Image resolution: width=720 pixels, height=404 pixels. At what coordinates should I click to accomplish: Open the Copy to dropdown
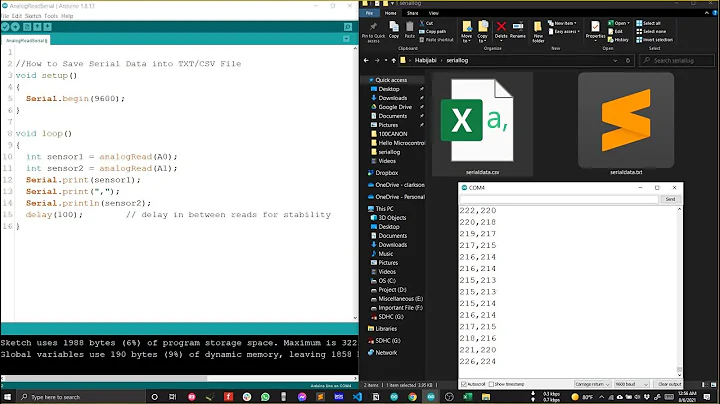pyautogui.click(x=483, y=32)
